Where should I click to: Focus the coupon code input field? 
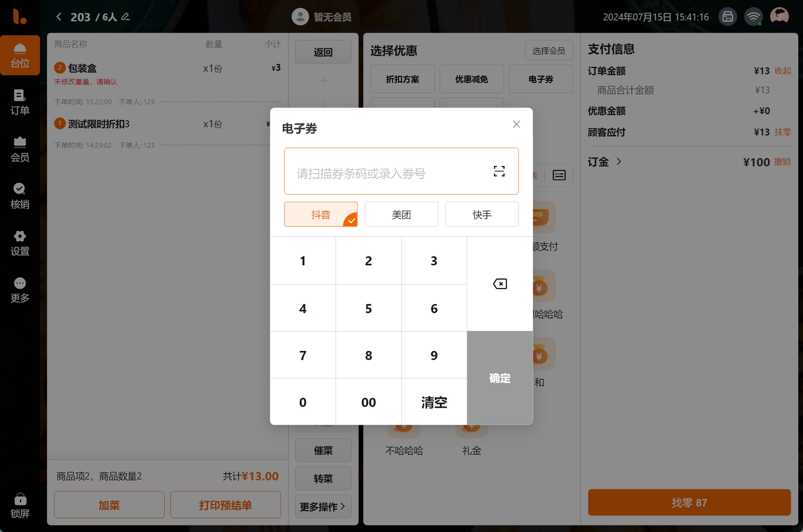tap(401, 171)
